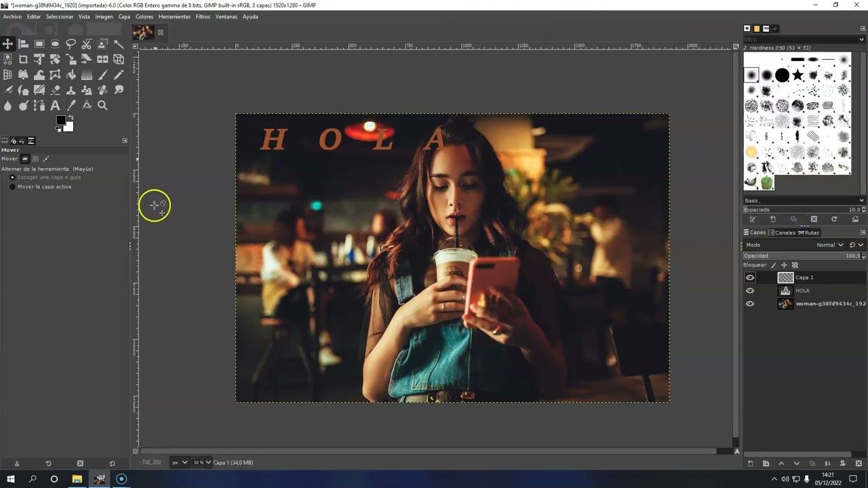Select the 3D Transform cube tool
The image size is (868, 488).
click(119, 60)
